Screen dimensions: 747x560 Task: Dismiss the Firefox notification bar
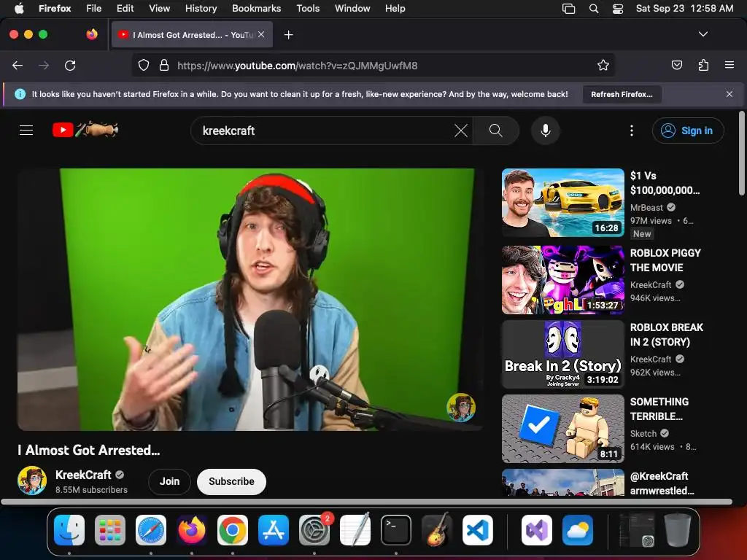729,94
